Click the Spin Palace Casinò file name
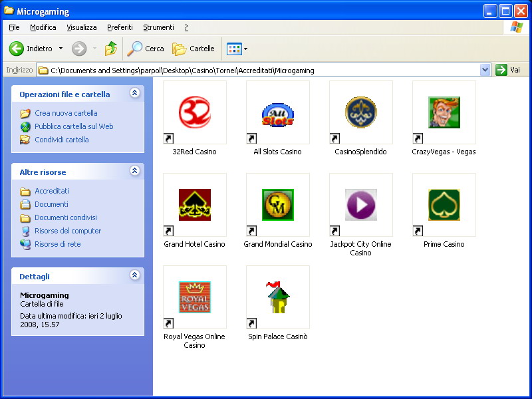The image size is (532, 399). coord(278,336)
